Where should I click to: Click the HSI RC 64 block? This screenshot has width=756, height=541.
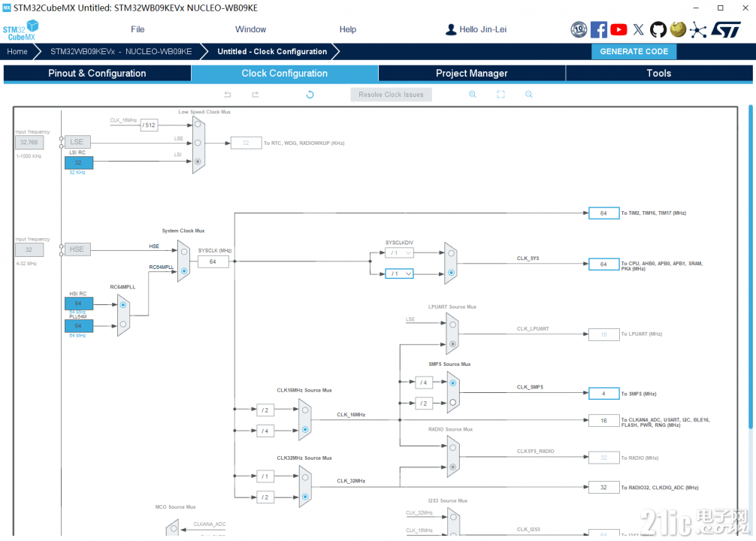(79, 304)
